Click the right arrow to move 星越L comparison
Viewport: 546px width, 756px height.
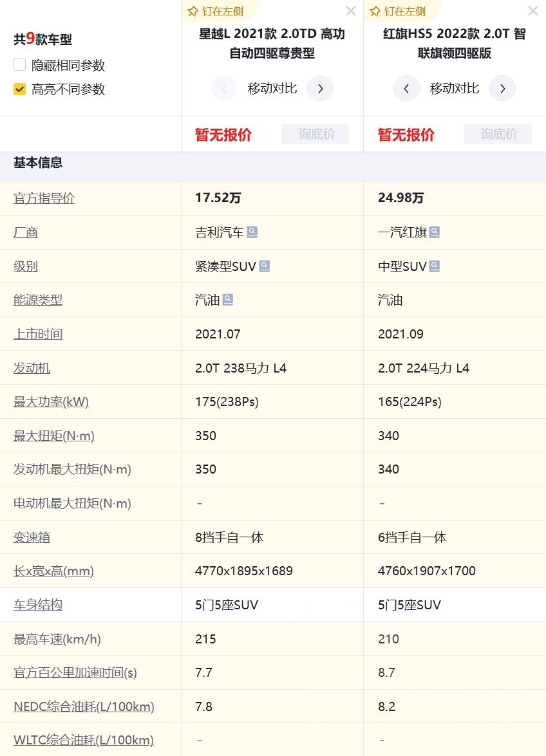coord(320,88)
